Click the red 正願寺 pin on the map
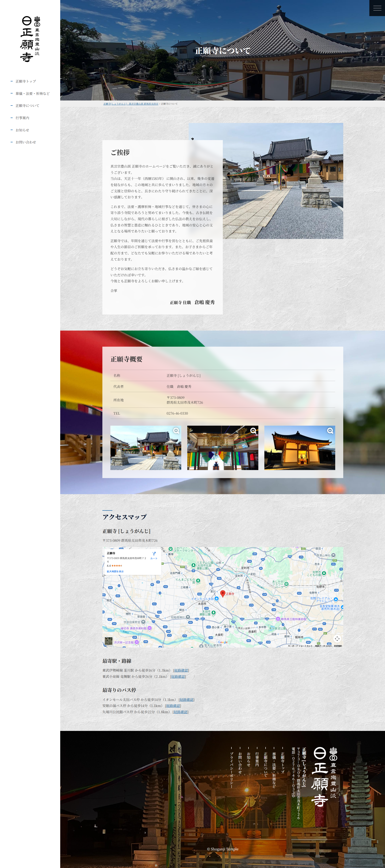 point(222,593)
